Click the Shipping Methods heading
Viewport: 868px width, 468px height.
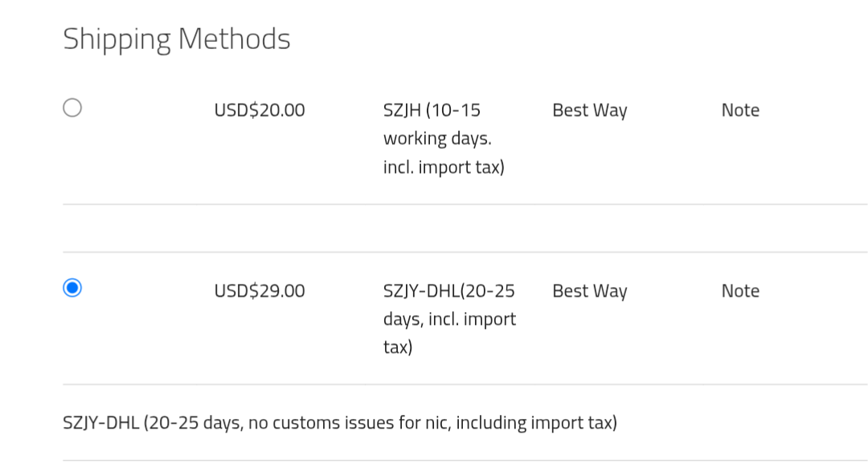click(177, 39)
